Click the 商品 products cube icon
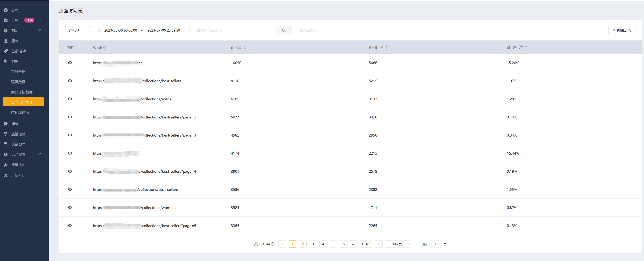Screen dimensions: 644x261 [6, 31]
